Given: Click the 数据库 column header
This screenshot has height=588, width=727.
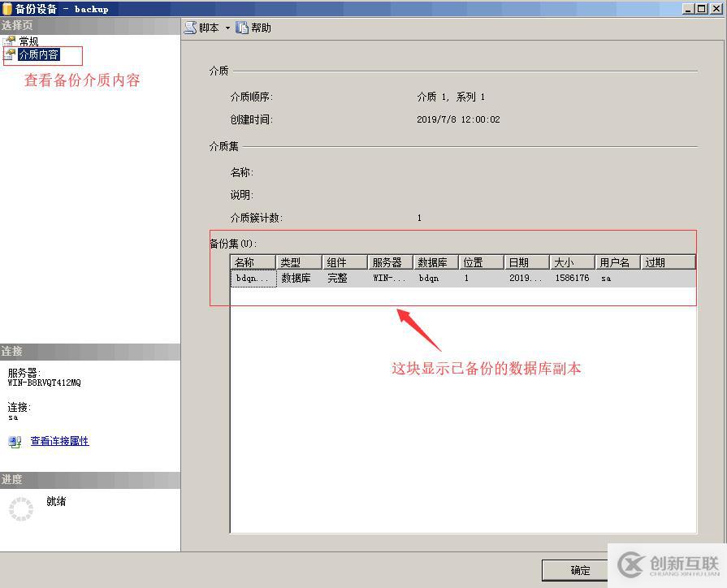Looking at the screenshot, I should click(x=434, y=262).
